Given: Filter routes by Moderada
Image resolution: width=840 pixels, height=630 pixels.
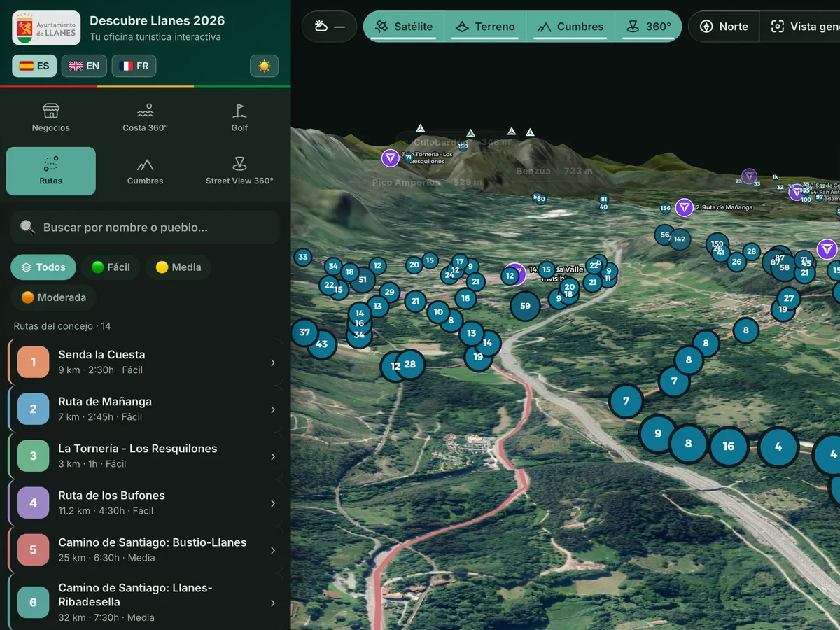Looking at the screenshot, I should click(53, 297).
